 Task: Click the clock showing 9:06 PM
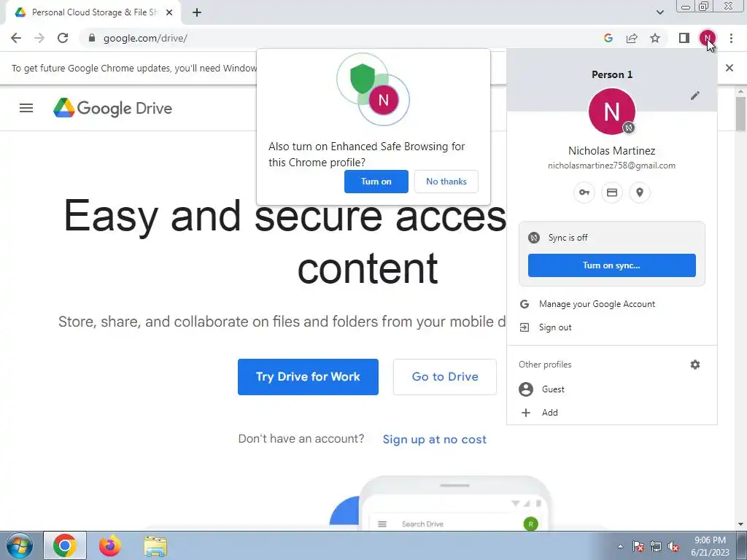[x=710, y=540]
